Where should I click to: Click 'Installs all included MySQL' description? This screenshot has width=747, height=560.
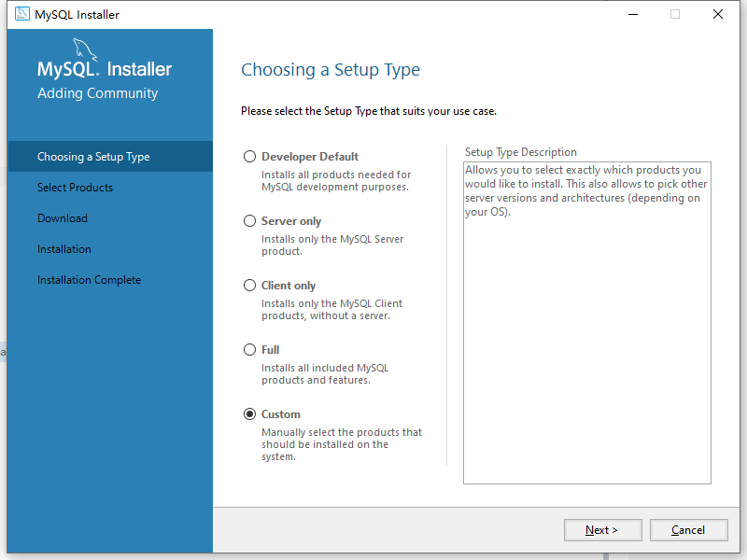(325, 374)
